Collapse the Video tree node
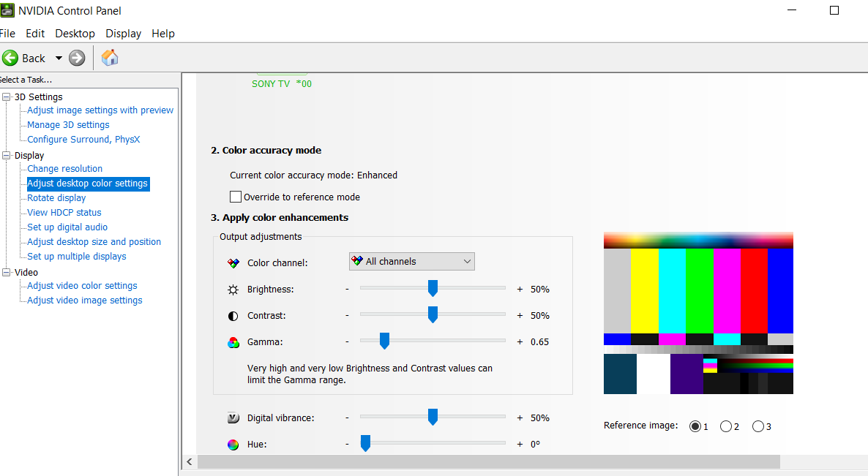 point(7,272)
